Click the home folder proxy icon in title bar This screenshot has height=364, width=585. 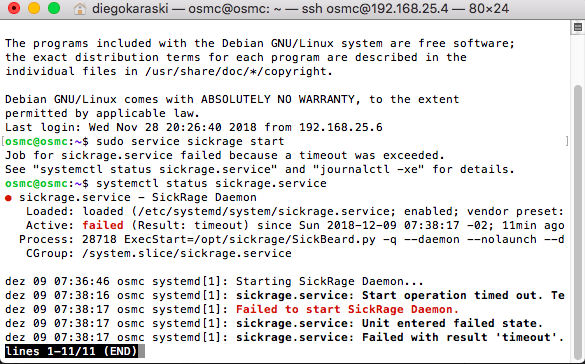(x=79, y=8)
